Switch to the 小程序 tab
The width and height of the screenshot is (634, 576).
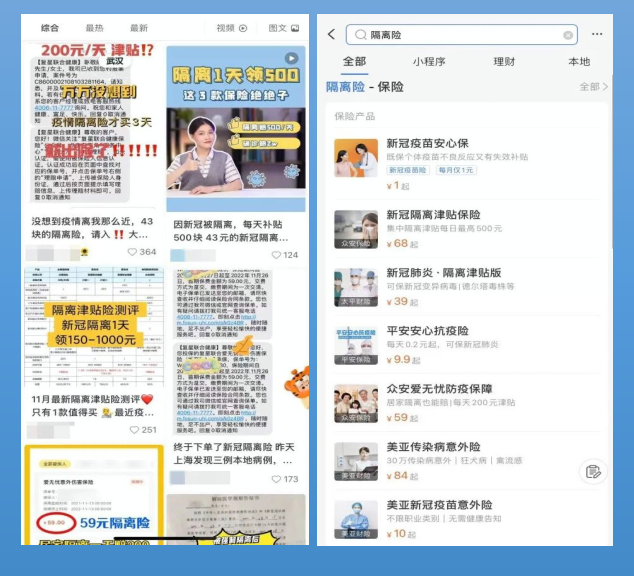point(429,62)
